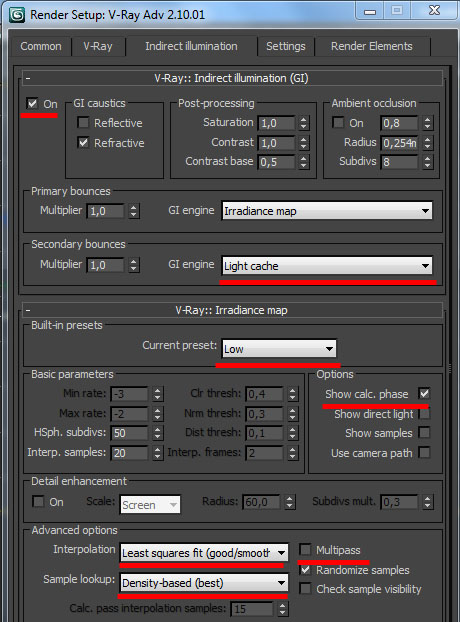
Task: Click the Secondary bounces Multiplier spinner
Action: coord(134,265)
